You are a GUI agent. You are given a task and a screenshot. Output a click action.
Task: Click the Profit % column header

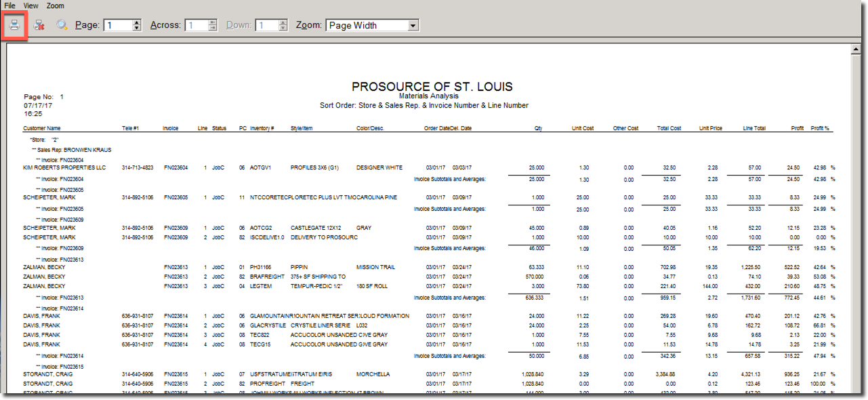point(820,128)
